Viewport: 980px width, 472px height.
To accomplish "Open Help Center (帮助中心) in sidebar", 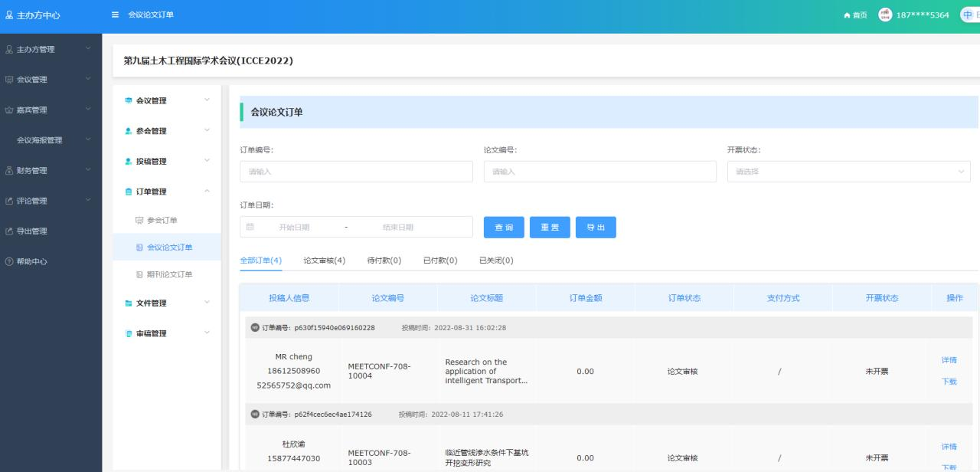I will click(x=32, y=262).
